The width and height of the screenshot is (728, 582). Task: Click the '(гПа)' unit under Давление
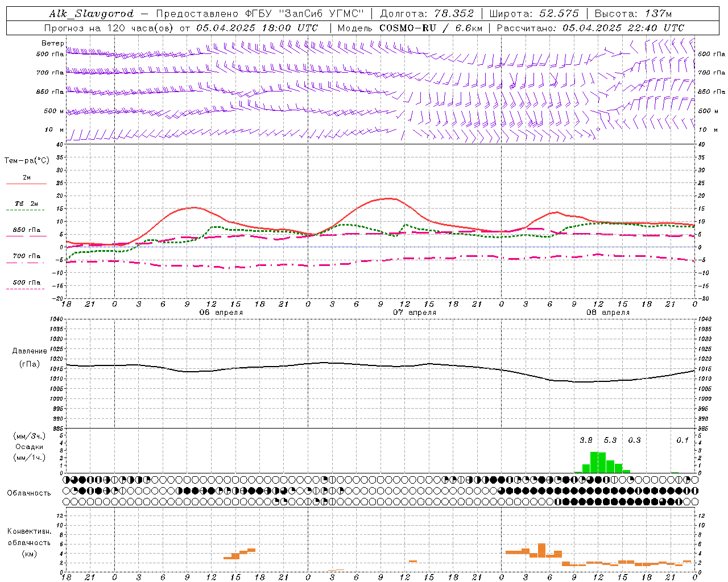30,364
